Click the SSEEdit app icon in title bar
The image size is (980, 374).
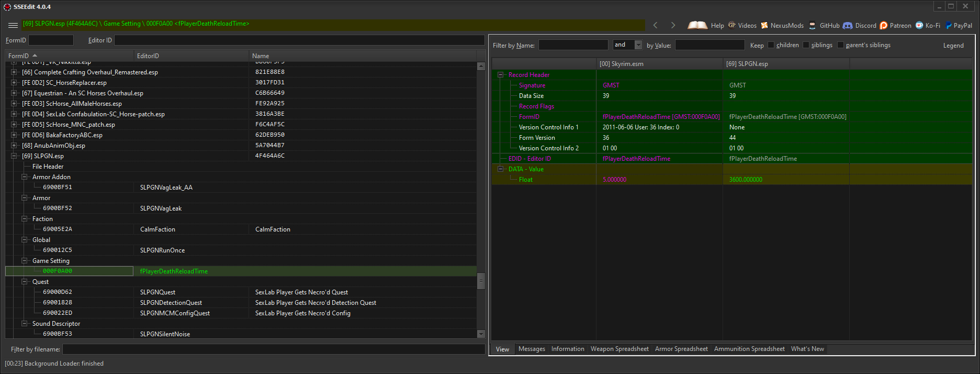7,7
